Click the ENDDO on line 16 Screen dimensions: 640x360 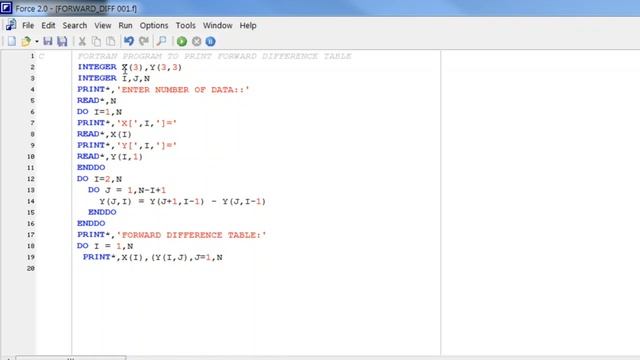[91, 223]
